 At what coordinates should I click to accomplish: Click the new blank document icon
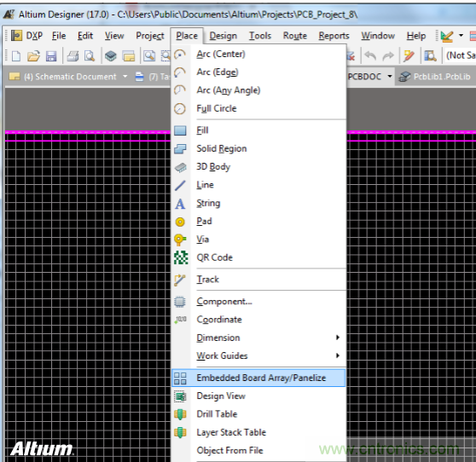(x=16, y=55)
